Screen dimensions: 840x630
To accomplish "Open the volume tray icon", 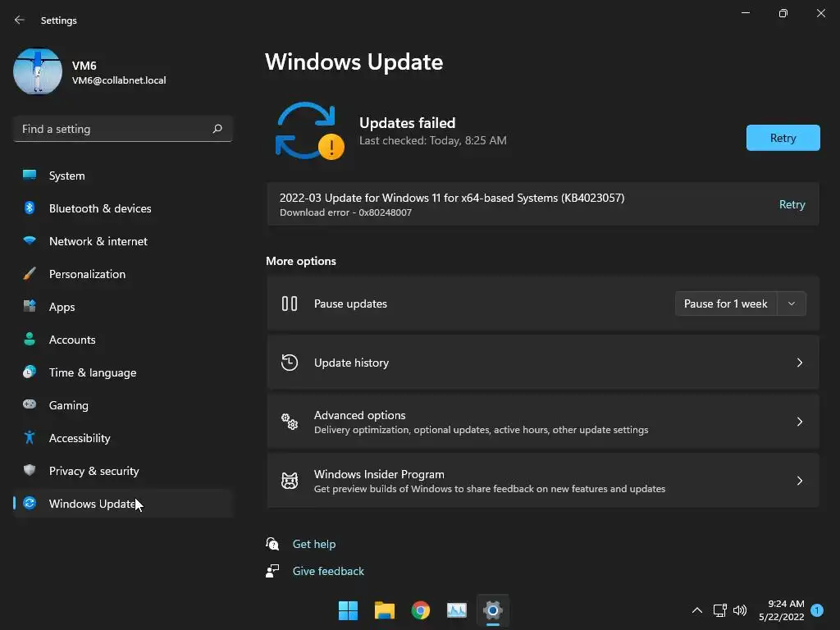I will tap(740, 610).
